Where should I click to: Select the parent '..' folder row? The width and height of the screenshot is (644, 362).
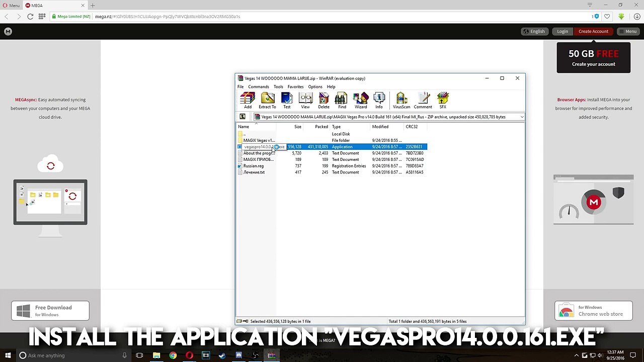[332, 134]
